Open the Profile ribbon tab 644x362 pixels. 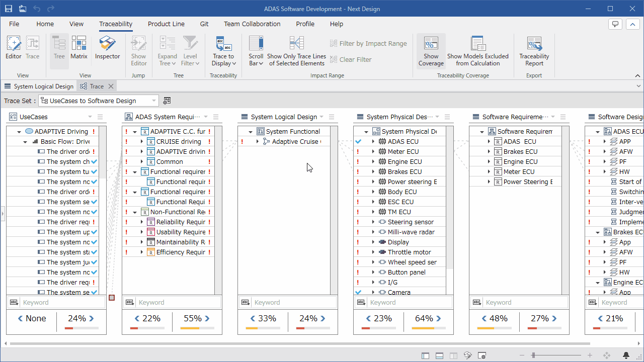pyautogui.click(x=305, y=24)
